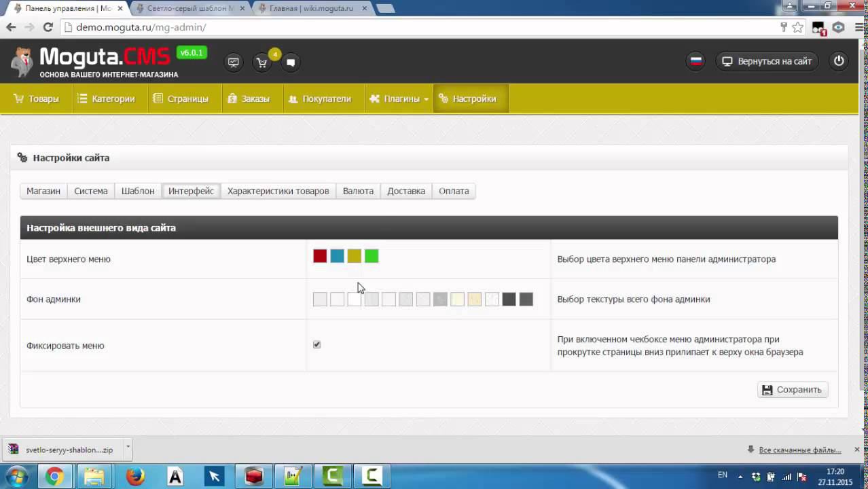Viewport: 868px width, 489px height.
Task: Open the monitor icon in the header
Action: click(234, 62)
